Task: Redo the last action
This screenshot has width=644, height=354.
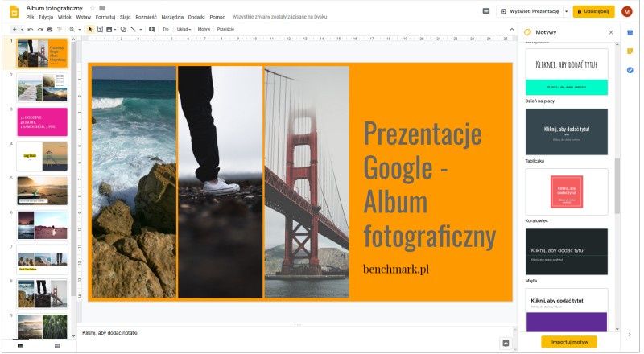Action: click(x=40, y=29)
